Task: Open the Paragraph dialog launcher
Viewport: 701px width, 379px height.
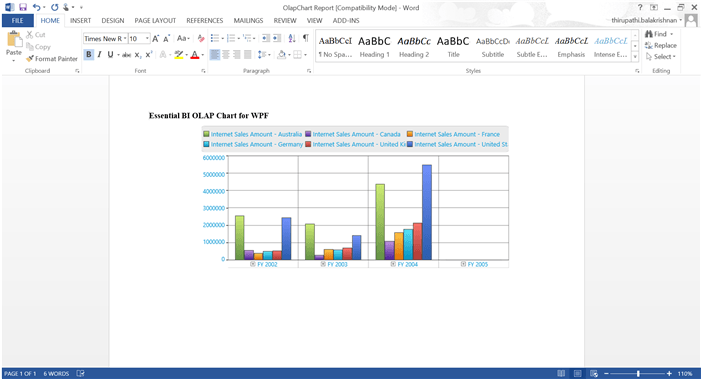Action: [309, 71]
